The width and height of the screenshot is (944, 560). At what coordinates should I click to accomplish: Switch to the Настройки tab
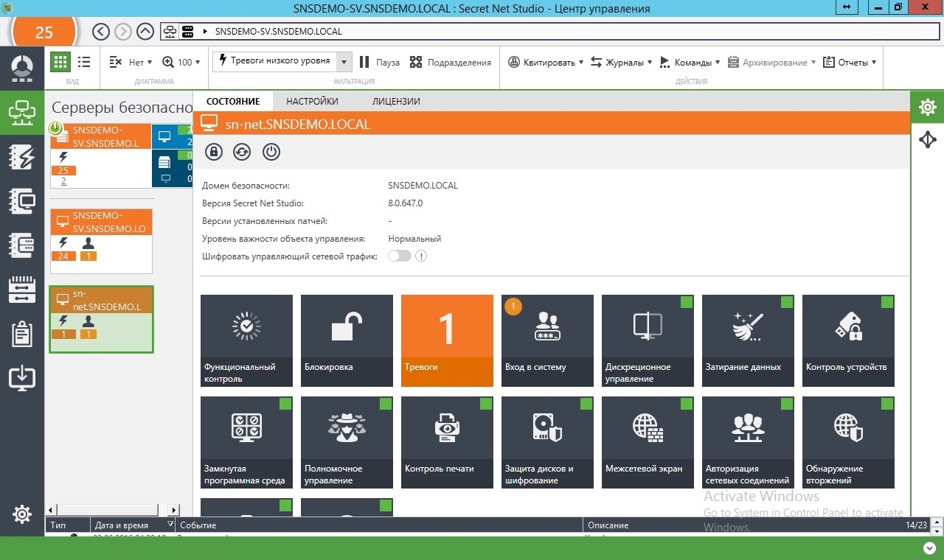(x=312, y=102)
